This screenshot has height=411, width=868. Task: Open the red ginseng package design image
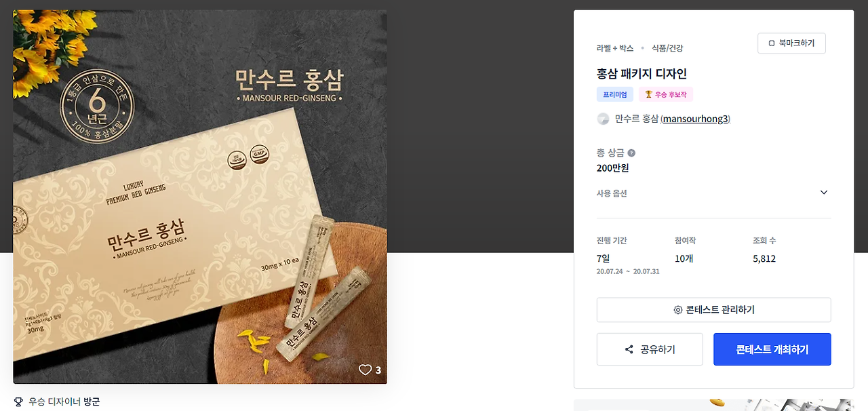pos(200,197)
